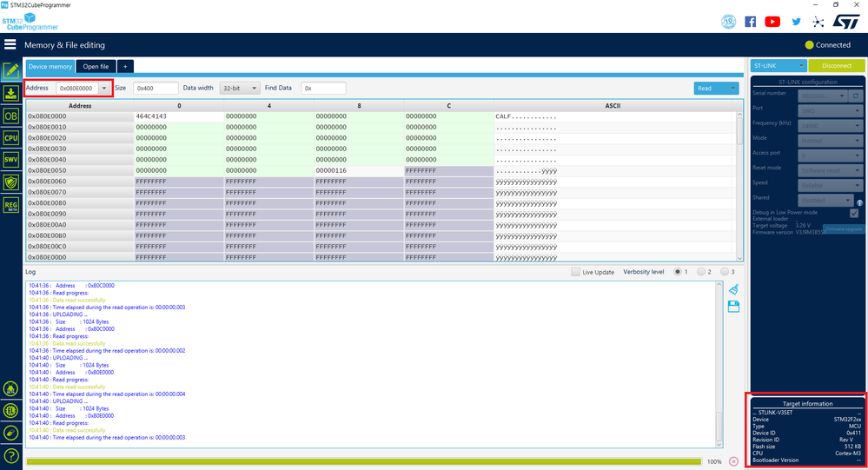Refresh ST-LINK serial number list
The width and height of the screenshot is (868, 470).
click(855, 96)
